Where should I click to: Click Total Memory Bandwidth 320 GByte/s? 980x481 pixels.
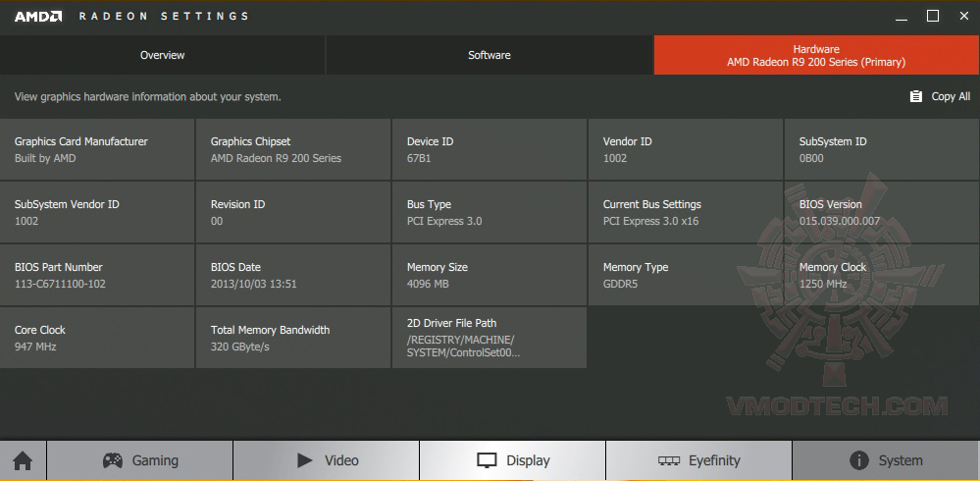tap(293, 337)
